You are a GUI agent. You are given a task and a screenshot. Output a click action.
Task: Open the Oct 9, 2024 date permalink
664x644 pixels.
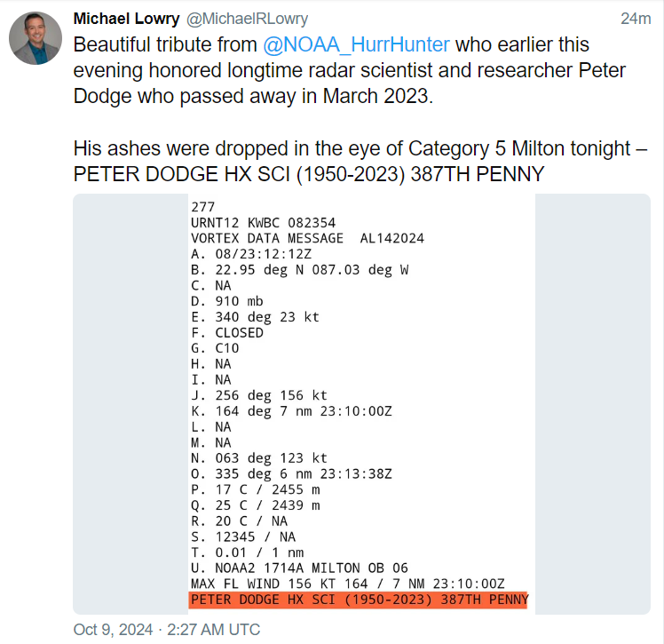tap(167, 630)
